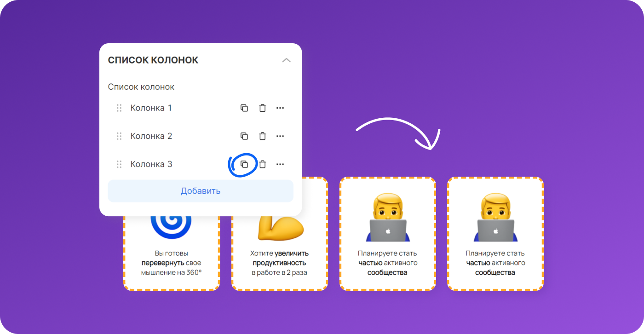Delete Колонка 1 with trash icon
Image resolution: width=644 pixels, height=334 pixels.
click(x=262, y=108)
